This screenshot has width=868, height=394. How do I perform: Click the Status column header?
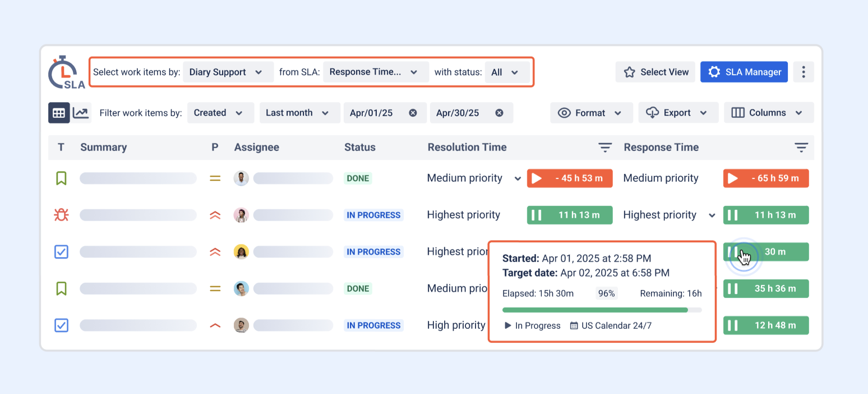[x=360, y=148]
